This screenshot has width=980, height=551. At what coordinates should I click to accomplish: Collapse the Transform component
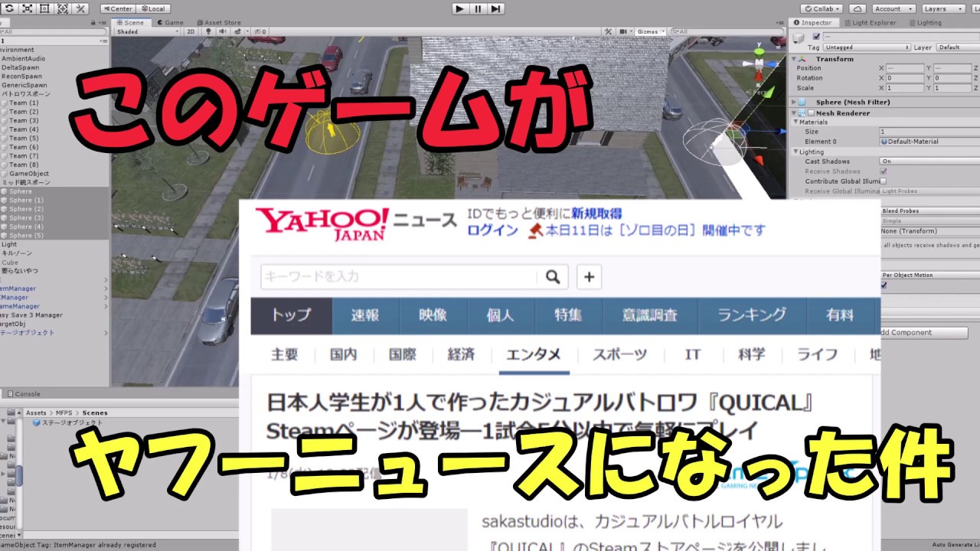[x=794, y=59]
